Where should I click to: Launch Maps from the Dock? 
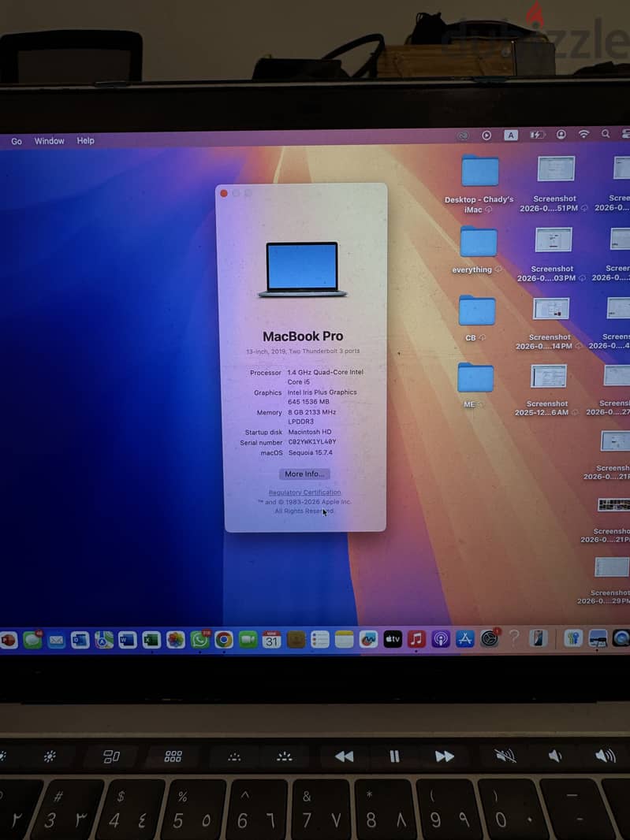(x=104, y=640)
